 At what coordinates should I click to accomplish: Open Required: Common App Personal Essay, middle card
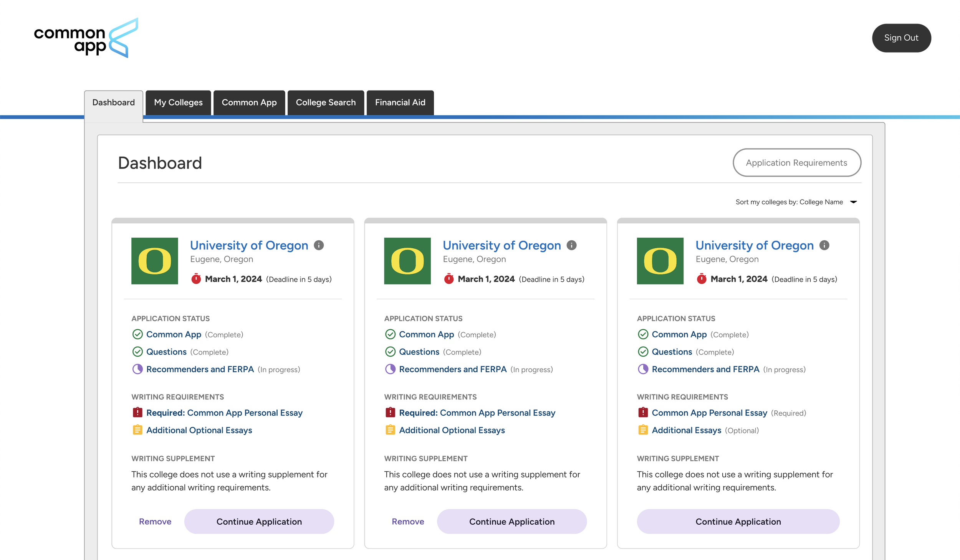477,413
